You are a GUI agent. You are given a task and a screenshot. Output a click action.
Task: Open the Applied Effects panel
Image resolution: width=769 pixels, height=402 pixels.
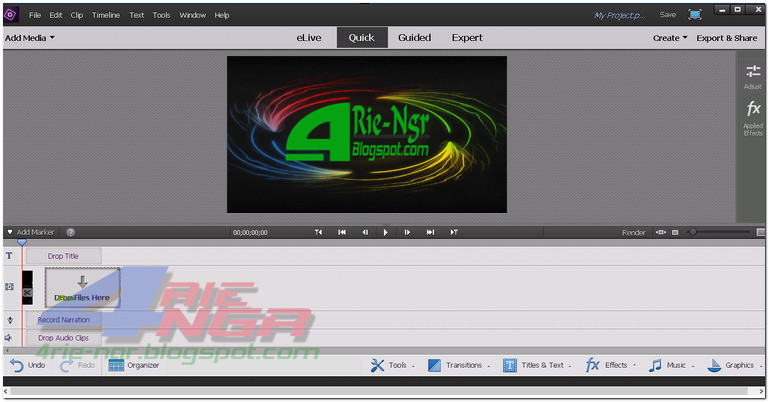pyautogui.click(x=753, y=118)
